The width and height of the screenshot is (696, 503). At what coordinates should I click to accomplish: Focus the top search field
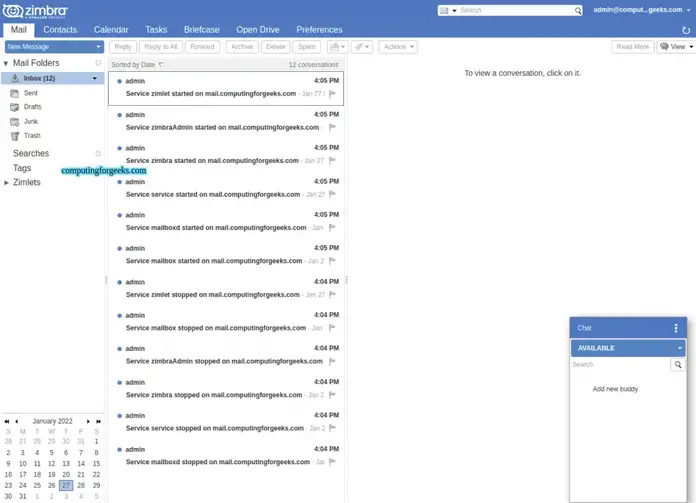point(516,10)
